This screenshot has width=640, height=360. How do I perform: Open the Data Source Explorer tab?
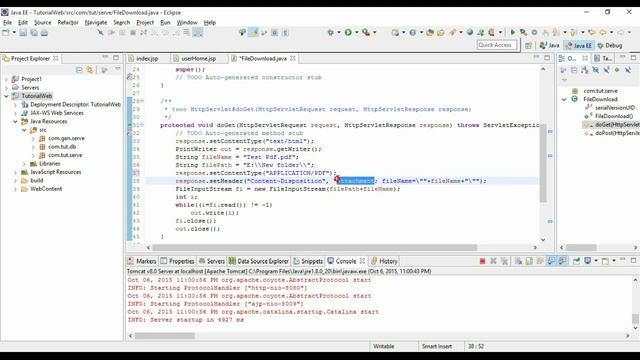pos(258,261)
